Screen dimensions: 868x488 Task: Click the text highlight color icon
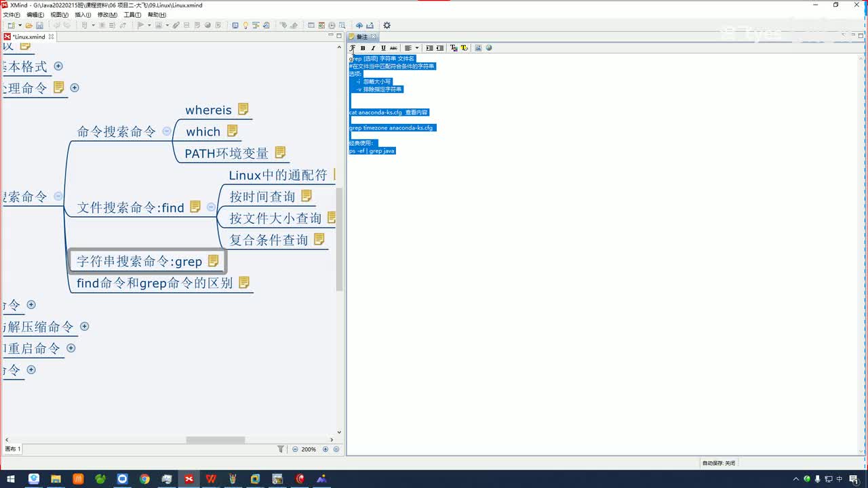coord(464,48)
